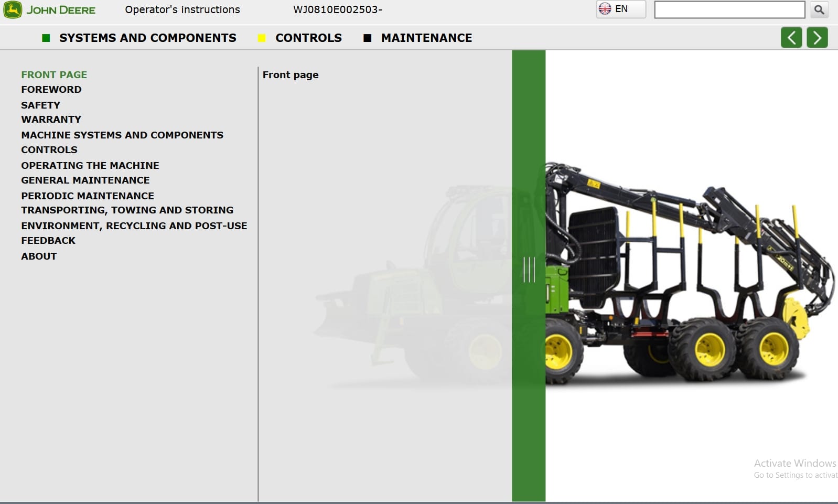Click the black Maintenance square marker
The image size is (838, 504).
coord(368,38)
